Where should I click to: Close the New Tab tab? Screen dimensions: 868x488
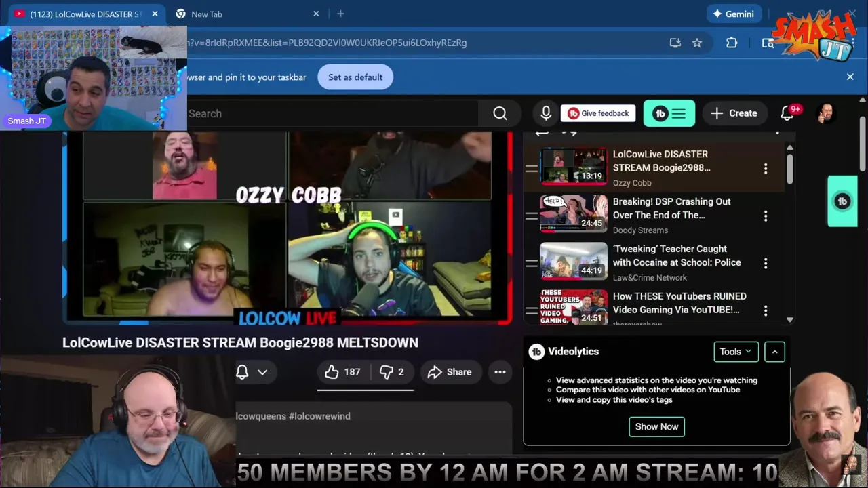(x=316, y=14)
